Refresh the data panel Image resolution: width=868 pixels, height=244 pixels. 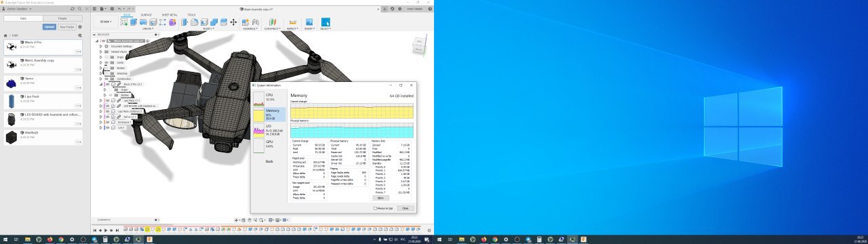point(73,9)
